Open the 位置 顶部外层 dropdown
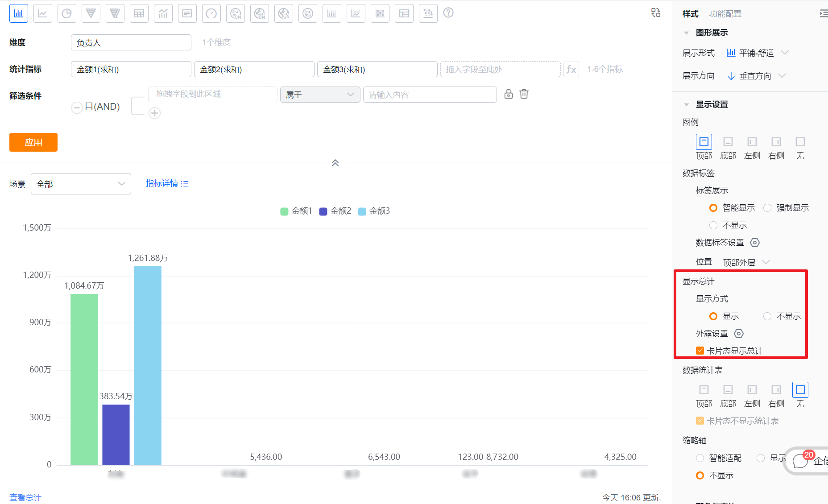The width and height of the screenshot is (828, 504). tap(746, 262)
